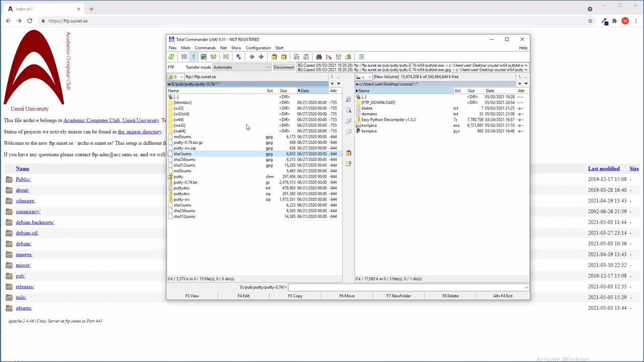Show the directory tree view icon
The width and height of the screenshot is (644, 362).
pos(213,57)
